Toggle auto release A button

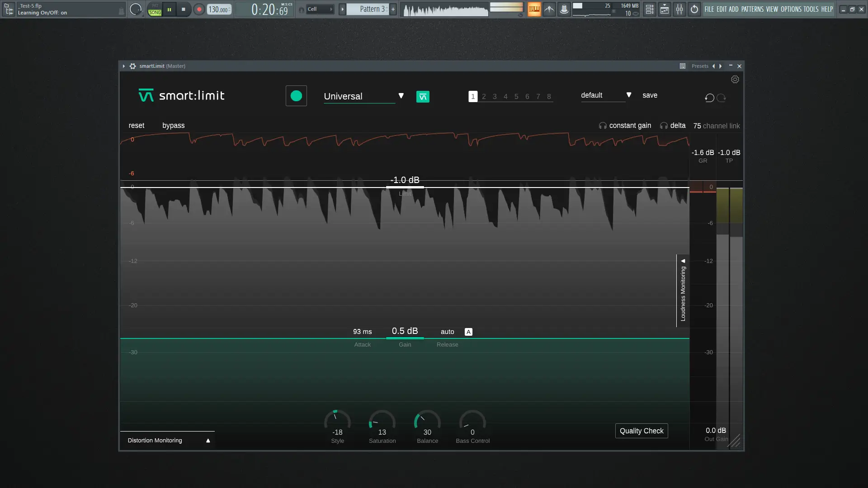[x=468, y=332]
